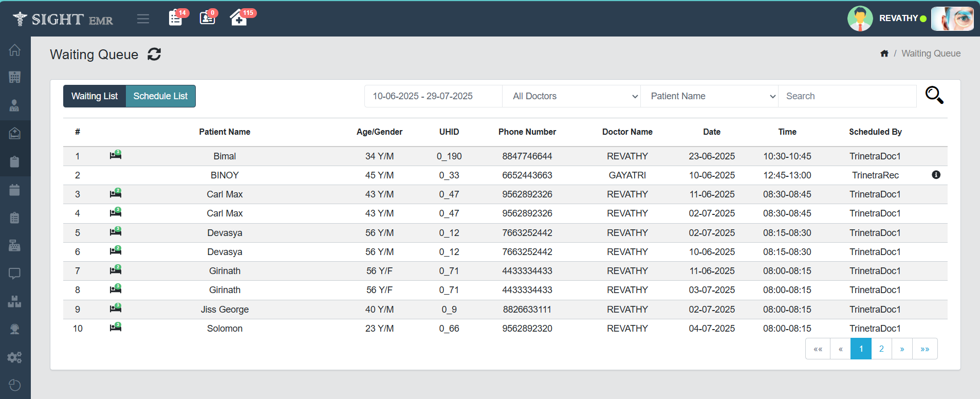This screenshot has height=399, width=980.
Task: Toggle the hamburger menu to collapse sidebar
Action: (x=143, y=19)
